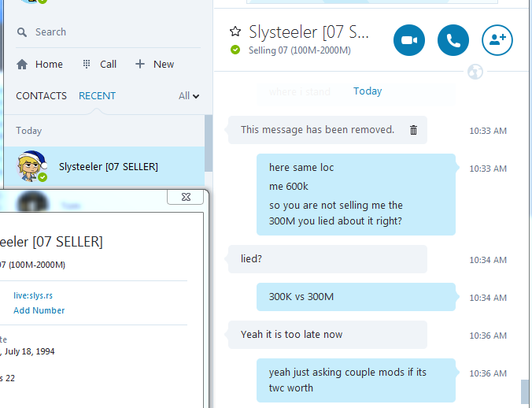This screenshot has height=408, width=532.
Task: Open the live:slys.rs Skype name link
Action: (x=33, y=295)
